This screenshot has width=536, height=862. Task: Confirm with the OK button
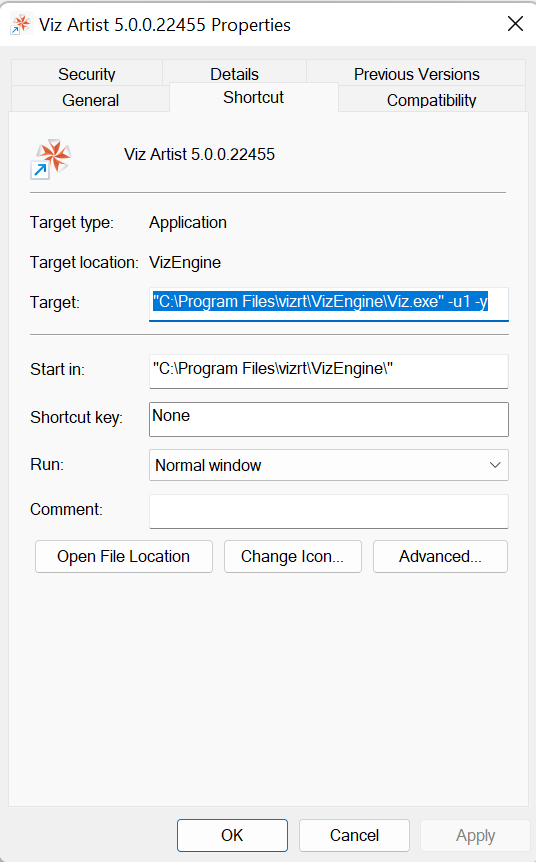point(232,835)
